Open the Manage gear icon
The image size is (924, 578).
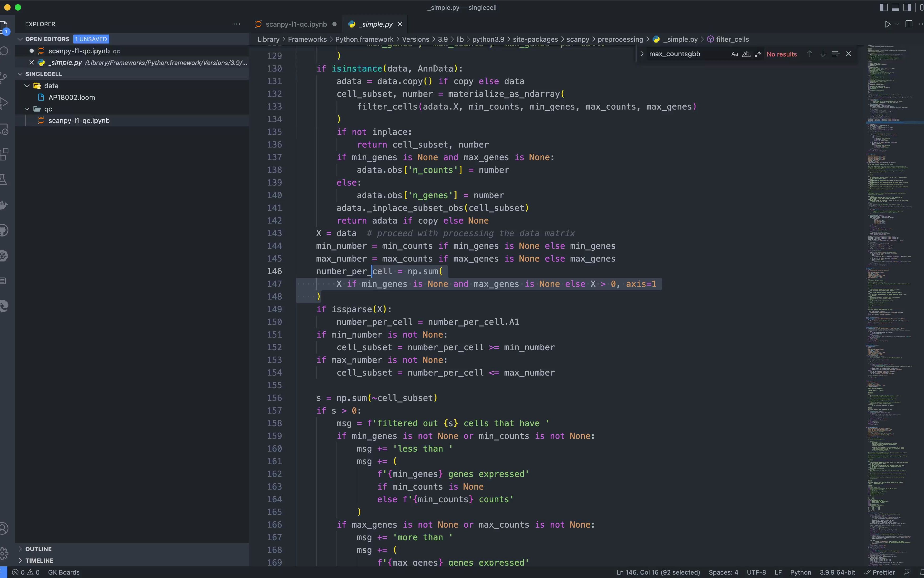[4, 553]
